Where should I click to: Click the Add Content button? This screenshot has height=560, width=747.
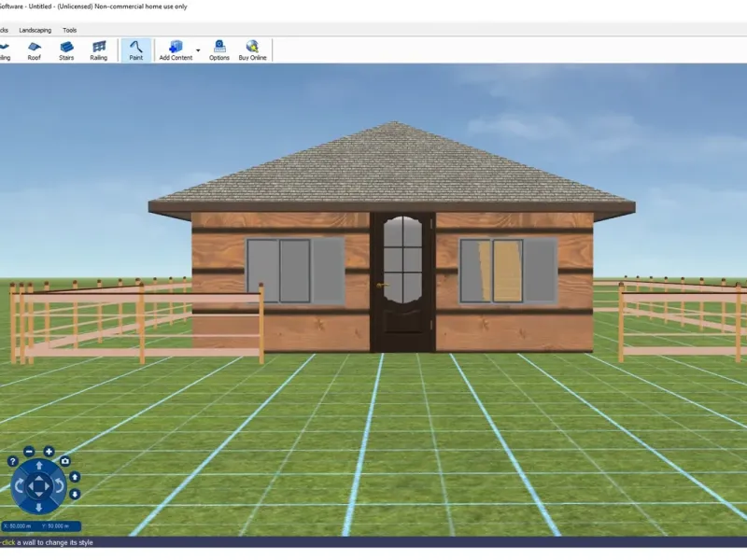tap(176, 50)
